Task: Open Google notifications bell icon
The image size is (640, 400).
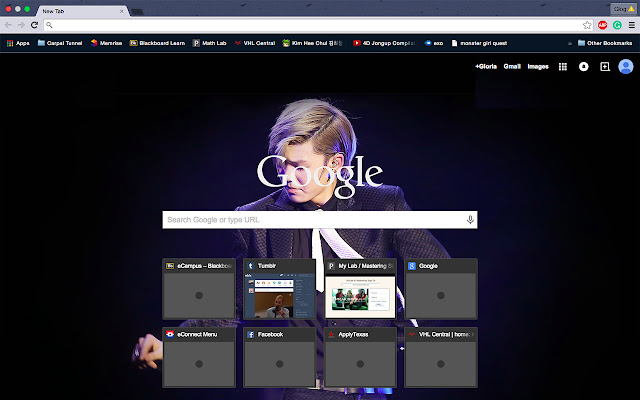Action: tap(584, 67)
